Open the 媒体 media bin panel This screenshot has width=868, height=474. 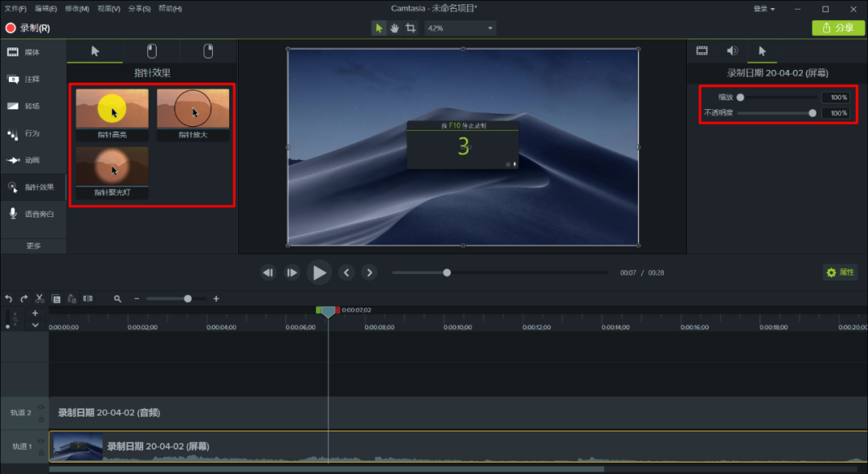click(33, 52)
